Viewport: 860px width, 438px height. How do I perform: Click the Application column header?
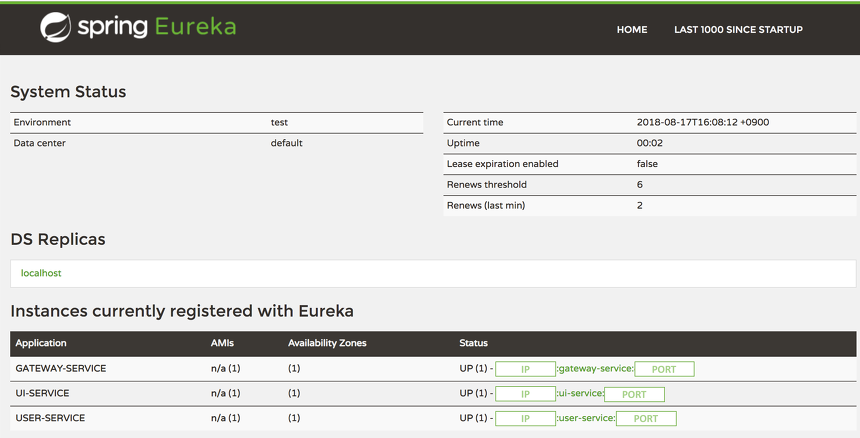(41, 343)
